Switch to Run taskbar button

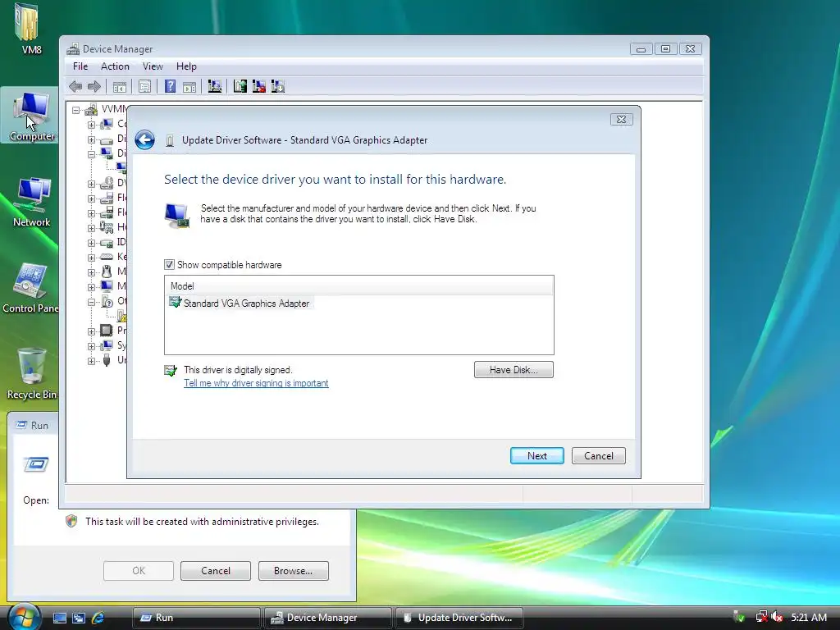click(197, 618)
